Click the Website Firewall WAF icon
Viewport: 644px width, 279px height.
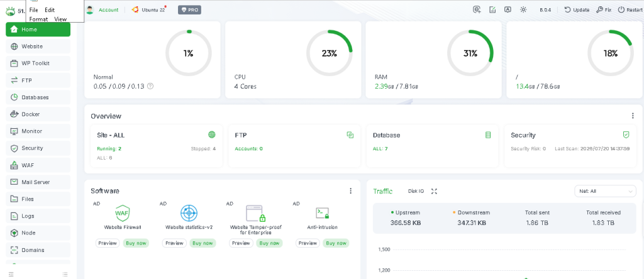click(123, 213)
